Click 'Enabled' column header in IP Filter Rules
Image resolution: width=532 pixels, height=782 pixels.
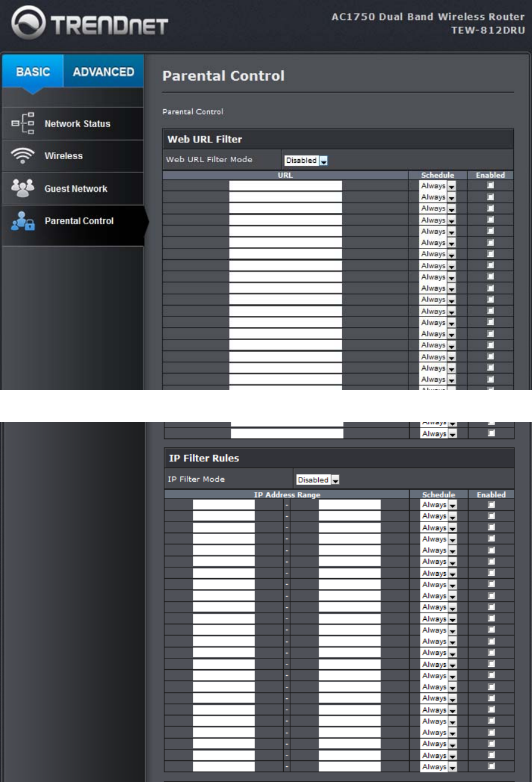pyautogui.click(x=491, y=494)
